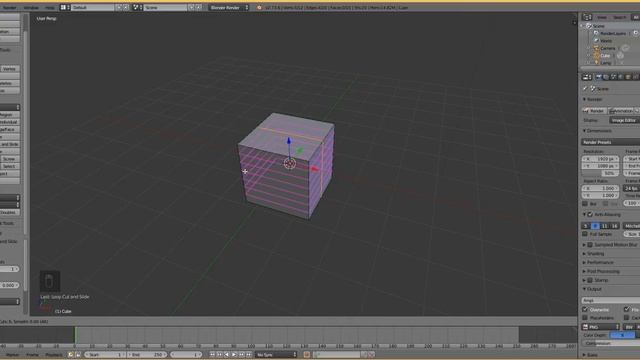Click the red X-axis manipulator arrow
The width and height of the screenshot is (640, 360).
pos(315,169)
